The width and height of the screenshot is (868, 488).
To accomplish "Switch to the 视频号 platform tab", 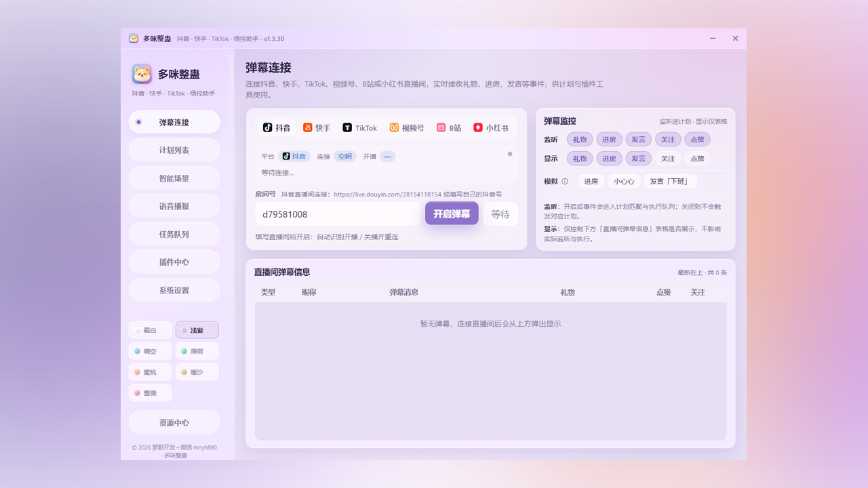I will point(407,127).
